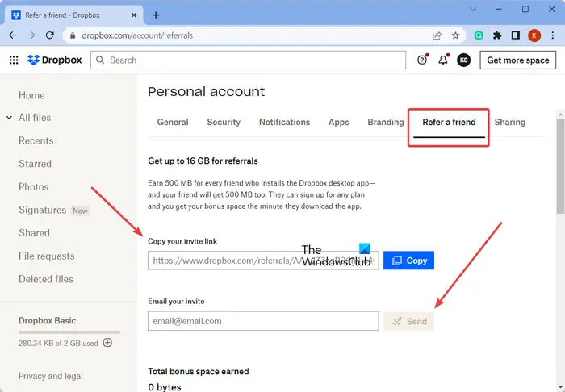Open All files in the sidebar
Image resolution: width=565 pixels, height=392 pixels.
pos(35,117)
